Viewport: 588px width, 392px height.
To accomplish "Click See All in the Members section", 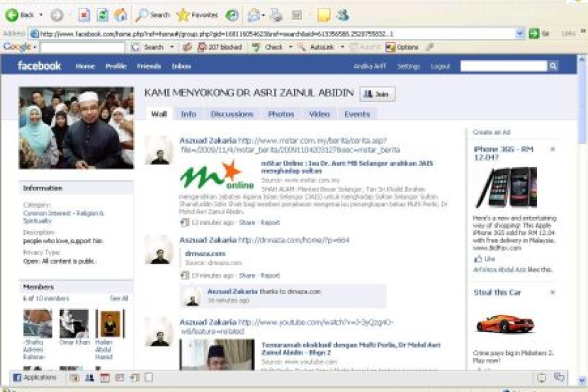I will pos(118,298).
